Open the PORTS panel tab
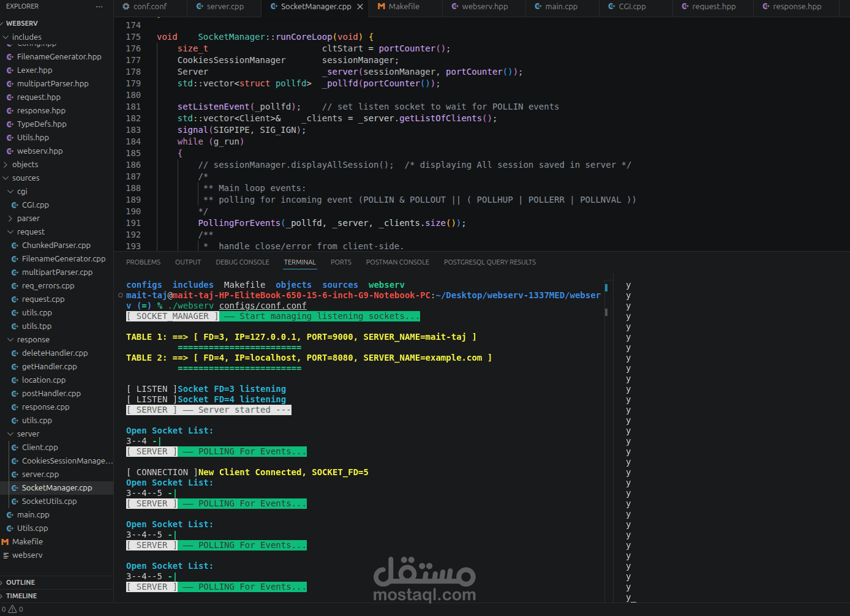The height and width of the screenshot is (616, 850). [x=341, y=262]
